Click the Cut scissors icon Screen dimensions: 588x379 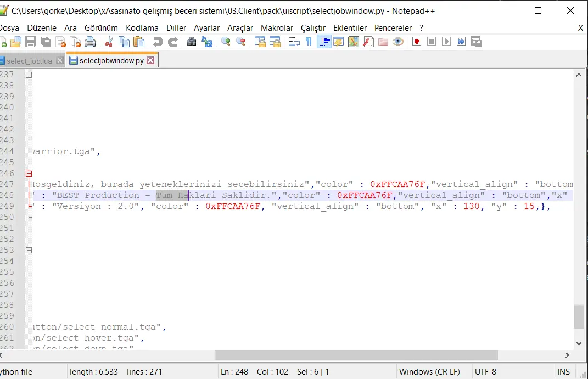[109, 42]
